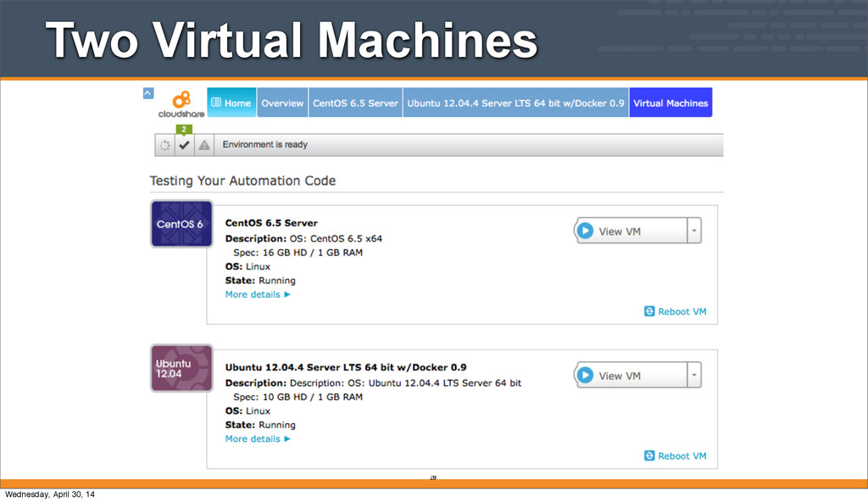The height and width of the screenshot is (502, 868).
Task: Switch to the Overview tab
Action: (x=282, y=103)
